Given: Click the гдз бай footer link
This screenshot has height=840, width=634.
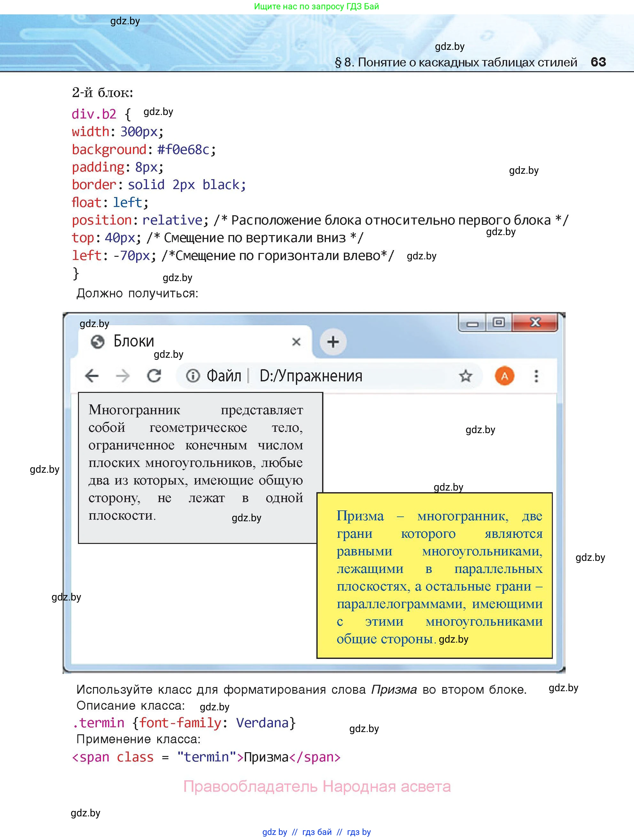Looking at the screenshot, I should click(x=317, y=832).
